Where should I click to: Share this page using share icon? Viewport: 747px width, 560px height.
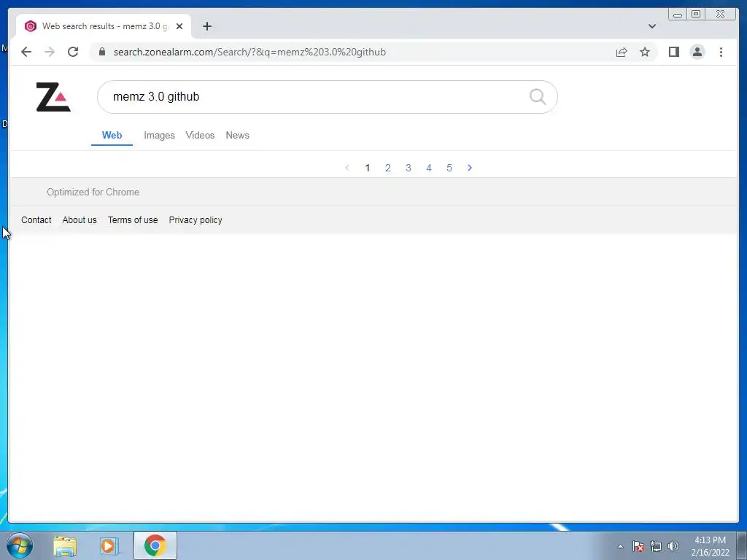point(622,52)
